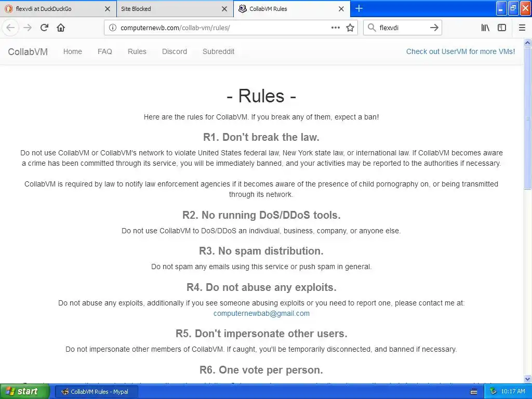
Task: Close the flexvdi at DuckDuckGo tab
Action: tap(108, 9)
